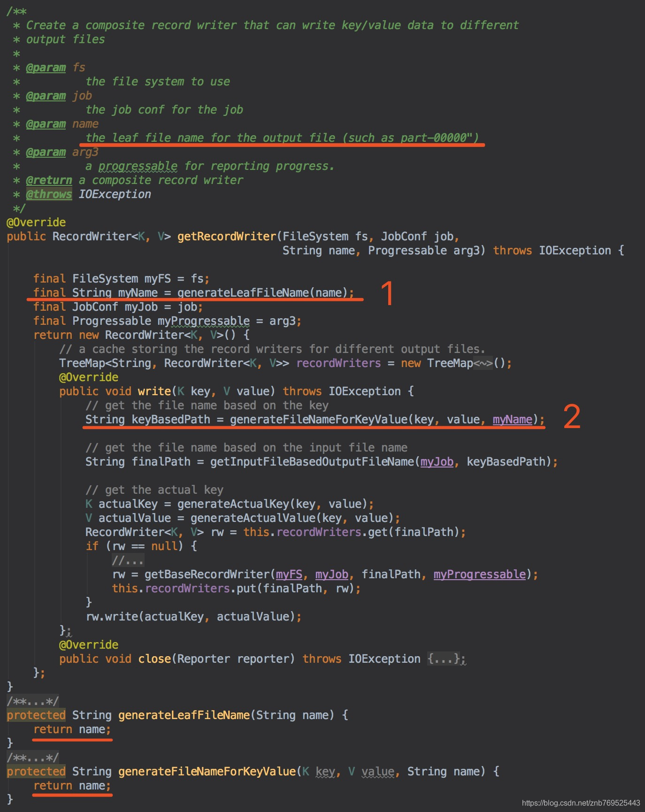645x812 pixels.
Task: Click the @param tag before name
Action: [x=46, y=124]
